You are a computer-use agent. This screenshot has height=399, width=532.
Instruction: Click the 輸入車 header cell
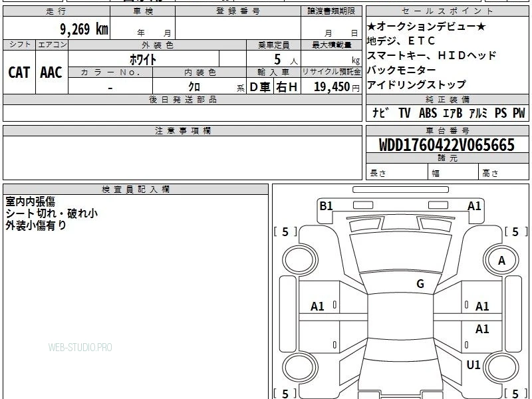click(x=273, y=72)
